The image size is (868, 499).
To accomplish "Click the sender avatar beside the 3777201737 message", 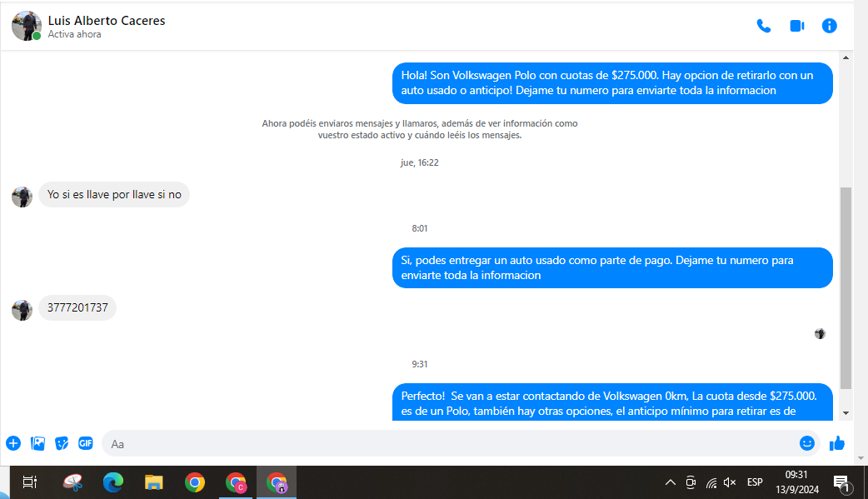I will [22, 310].
